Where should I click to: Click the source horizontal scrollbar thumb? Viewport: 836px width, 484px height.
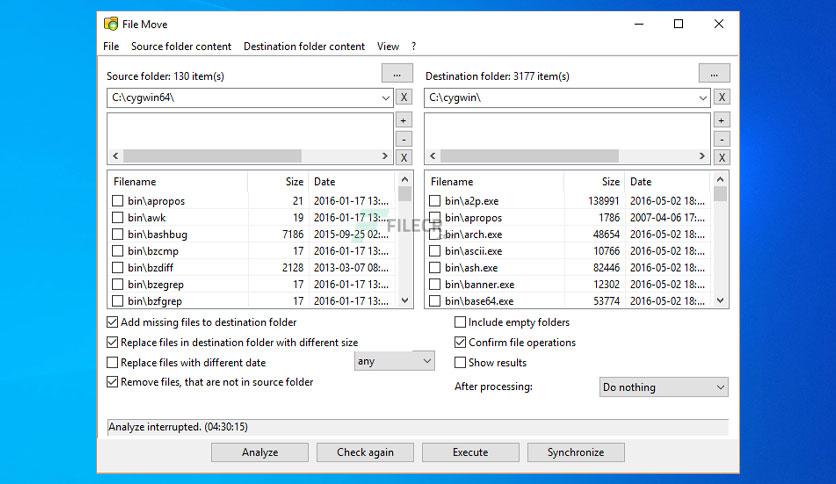pyautogui.click(x=212, y=156)
